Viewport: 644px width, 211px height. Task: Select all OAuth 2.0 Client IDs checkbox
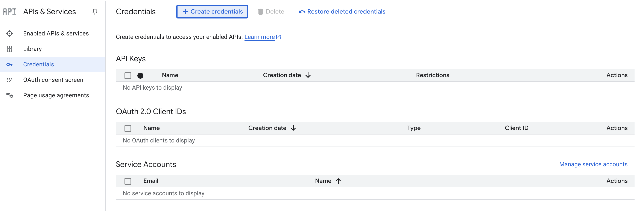128,128
